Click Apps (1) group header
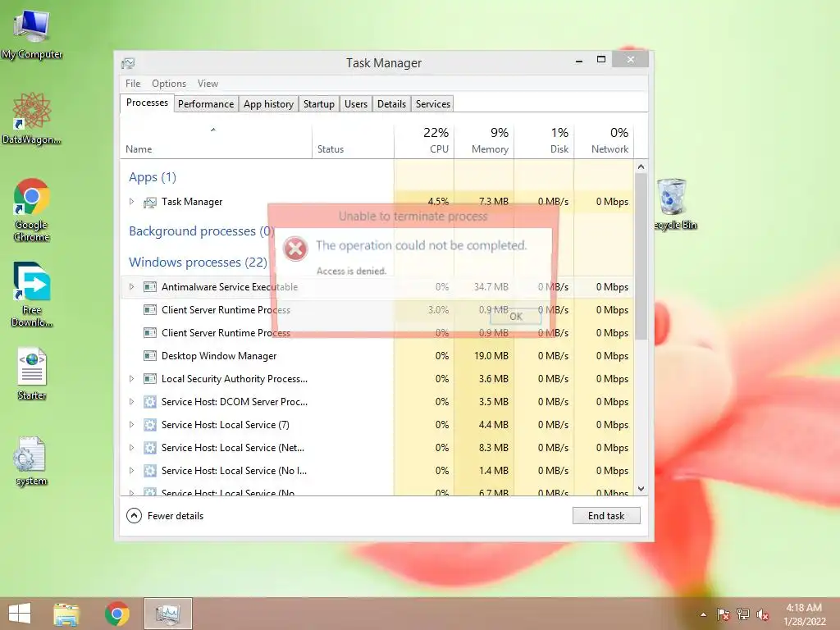 (x=152, y=177)
